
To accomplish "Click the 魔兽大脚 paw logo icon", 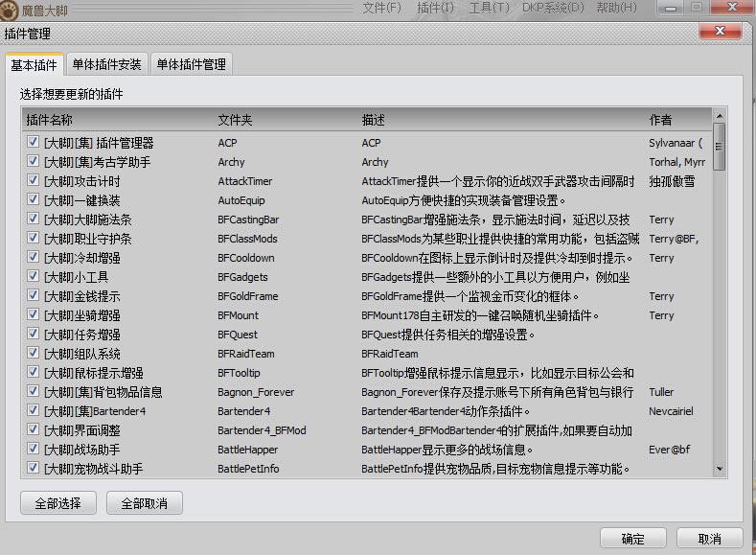I will [9, 11].
